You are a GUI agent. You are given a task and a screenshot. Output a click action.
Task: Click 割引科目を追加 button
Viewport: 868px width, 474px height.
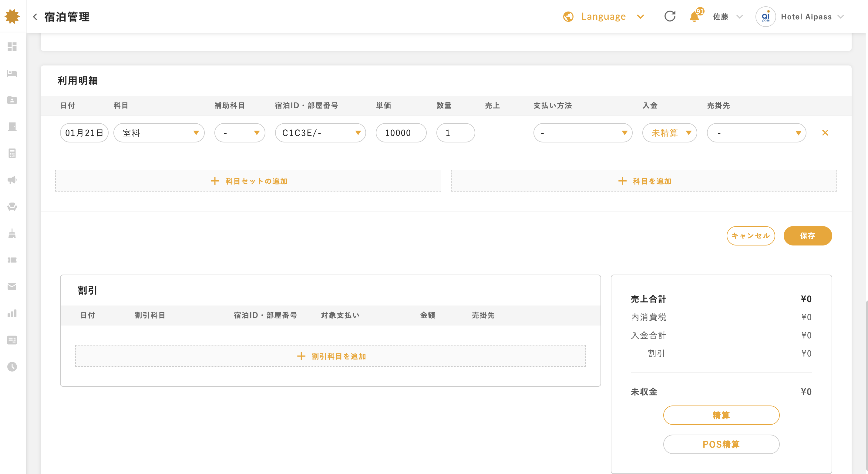tap(331, 356)
